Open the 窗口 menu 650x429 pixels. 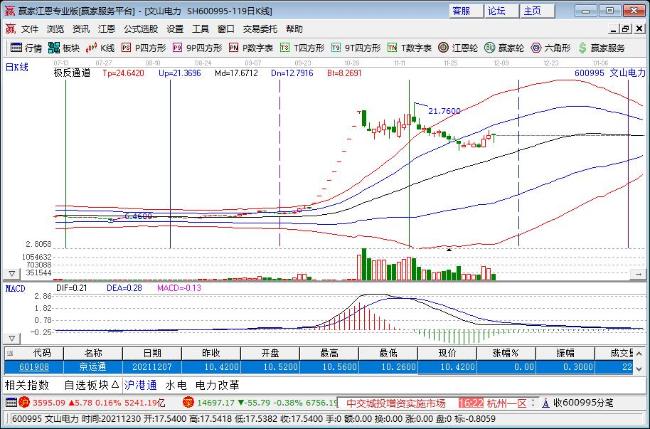click(x=226, y=29)
